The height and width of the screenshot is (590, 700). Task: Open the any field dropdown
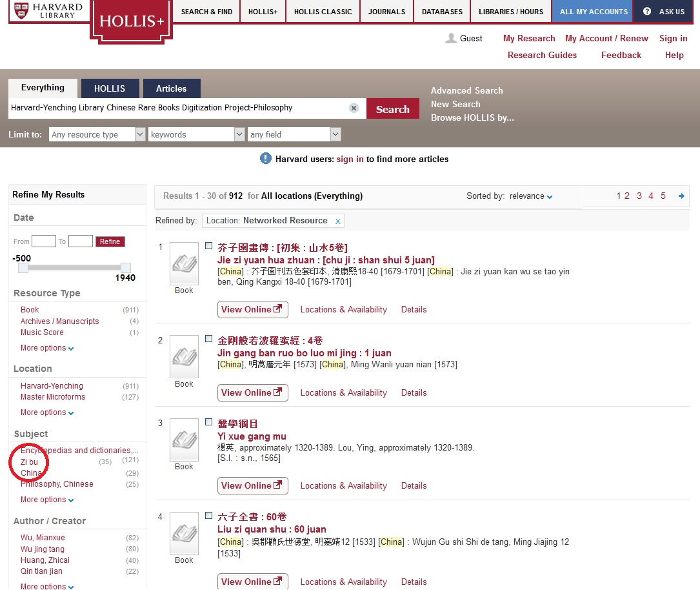(294, 134)
